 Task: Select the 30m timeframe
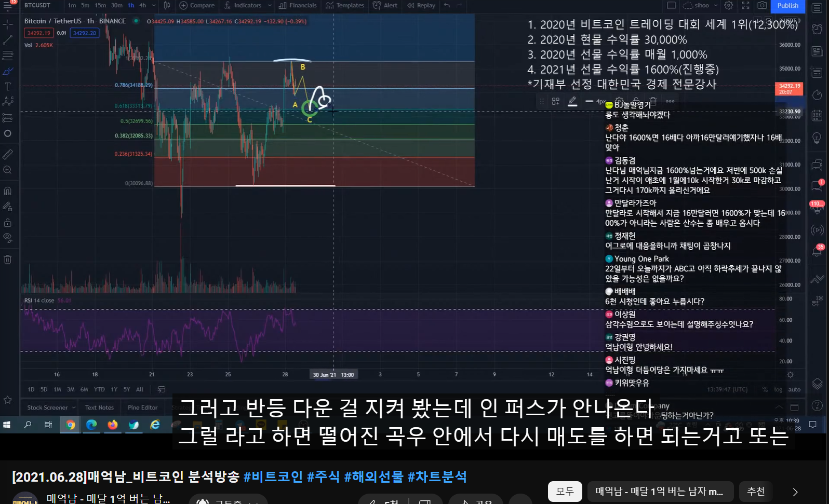(117, 5)
